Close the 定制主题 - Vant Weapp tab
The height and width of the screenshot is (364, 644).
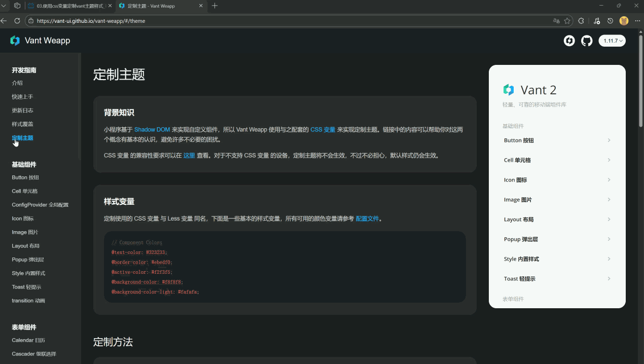[201, 6]
